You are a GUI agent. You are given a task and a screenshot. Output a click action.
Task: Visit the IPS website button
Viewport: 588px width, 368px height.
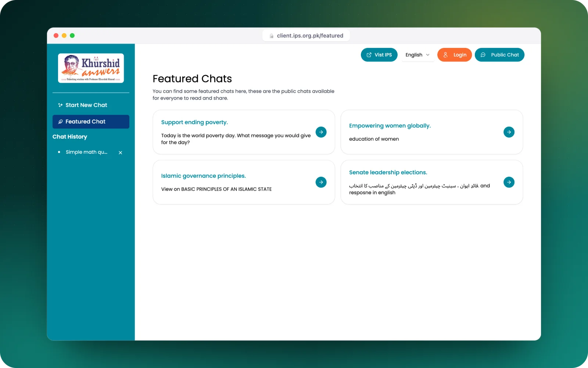point(379,55)
